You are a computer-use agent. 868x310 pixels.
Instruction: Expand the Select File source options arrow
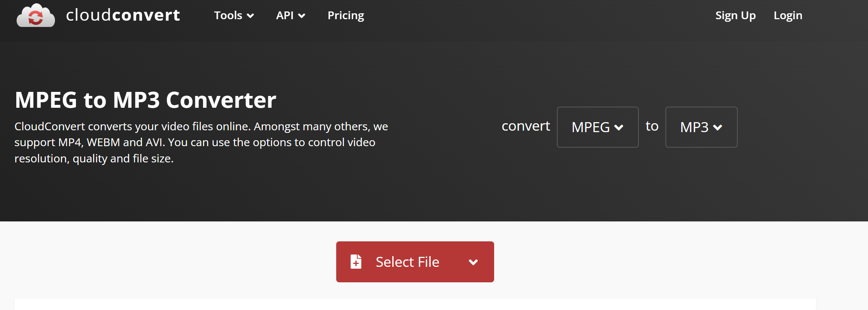pyautogui.click(x=473, y=262)
